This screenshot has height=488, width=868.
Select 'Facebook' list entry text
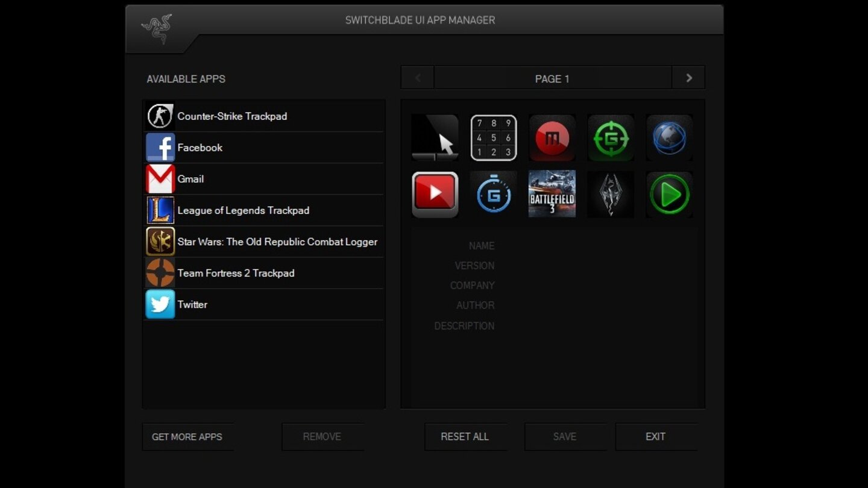click(x=200, y=148)
